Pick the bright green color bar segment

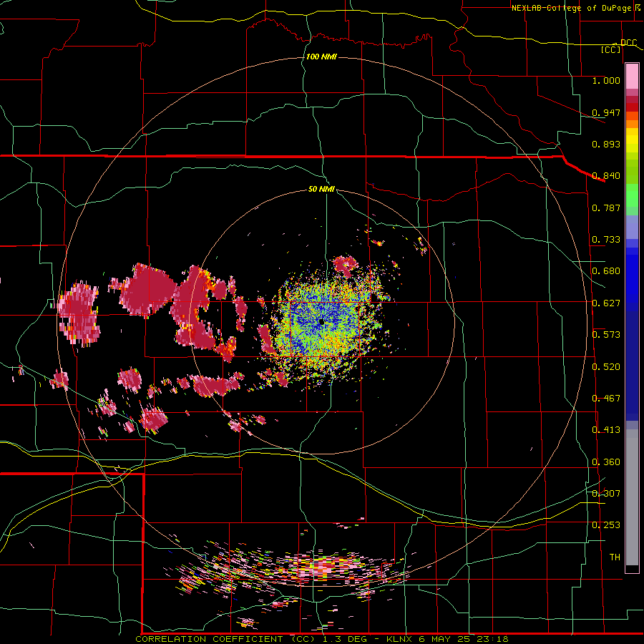[632, 195]
